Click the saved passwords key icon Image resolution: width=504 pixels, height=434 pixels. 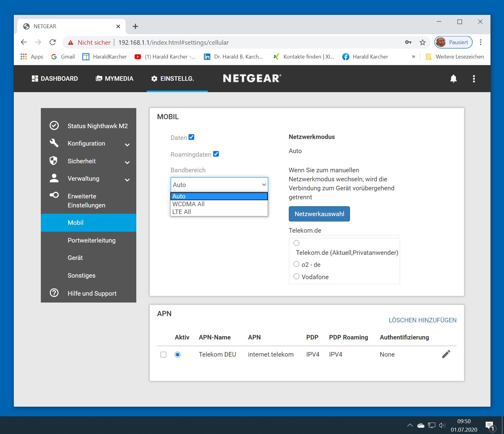(x=408, y=42)
